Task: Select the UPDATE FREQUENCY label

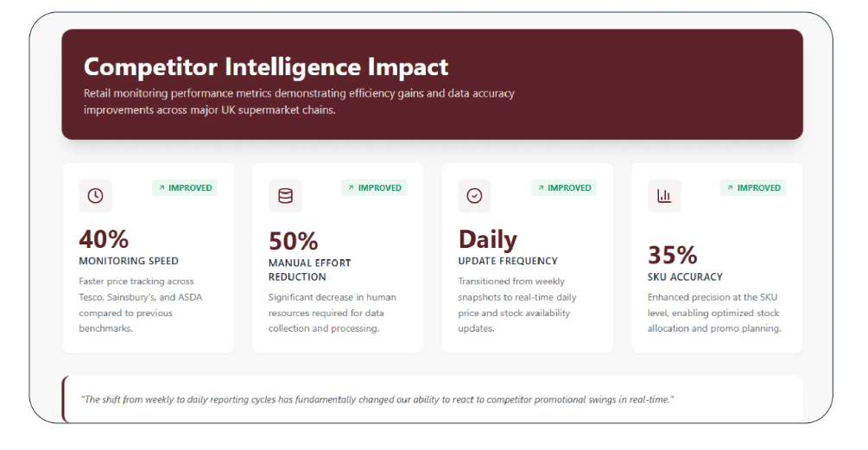Action: click(x=508, y=261)
